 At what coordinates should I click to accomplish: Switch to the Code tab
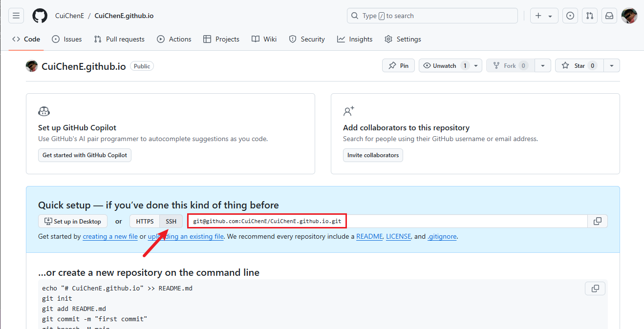(26, 39)
